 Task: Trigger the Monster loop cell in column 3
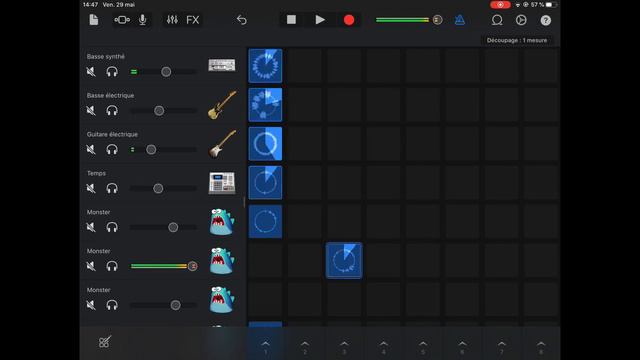tap(344, 260)
